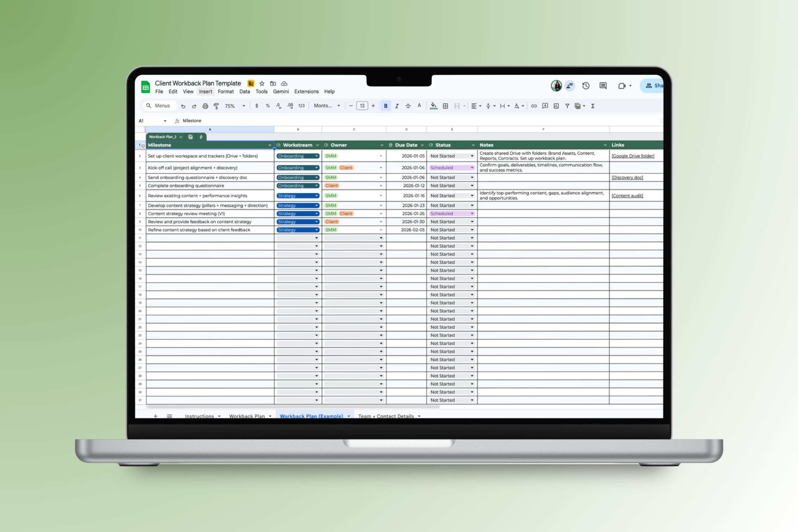Decrease font size minus button
Screen dimensions: 798x532
(x=351, y=106)
